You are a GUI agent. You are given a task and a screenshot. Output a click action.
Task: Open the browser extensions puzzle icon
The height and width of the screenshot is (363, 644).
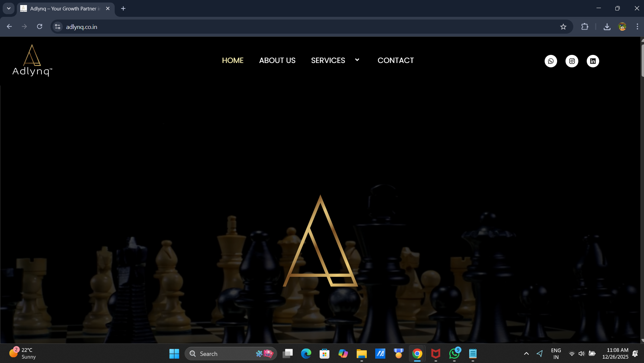click(585, 27)
